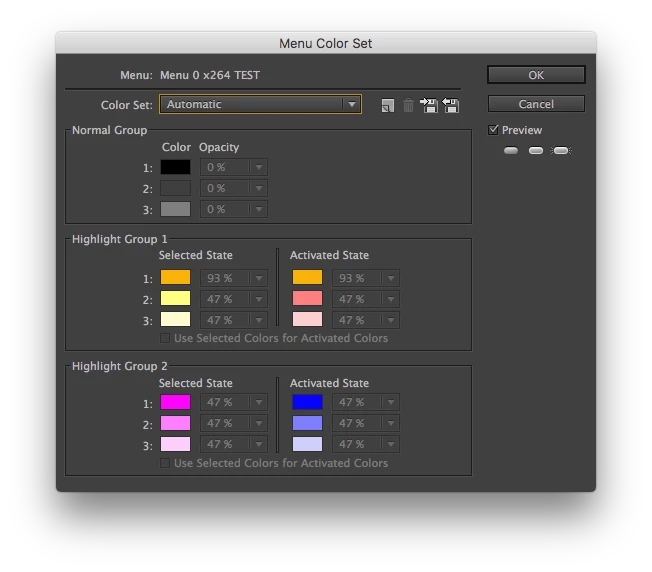Click OK to confirm the color set
Screen dimensions: 652x572
(x=536, y=75)
